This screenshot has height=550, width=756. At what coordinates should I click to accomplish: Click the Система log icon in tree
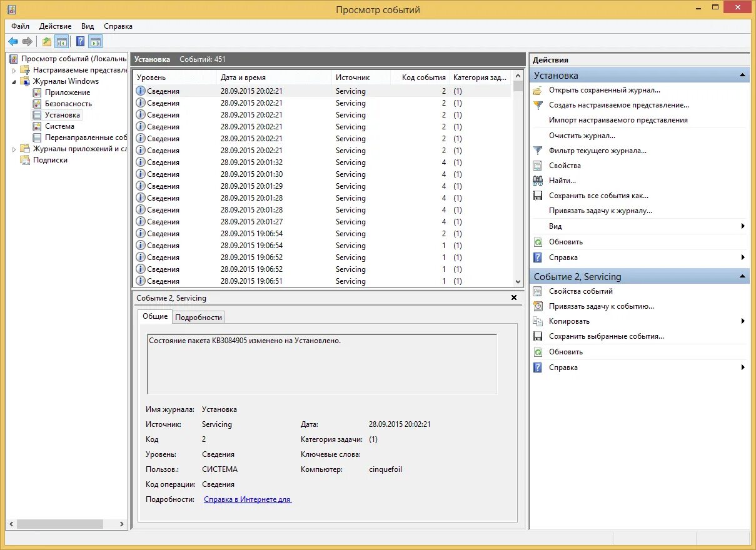(38, 126)
